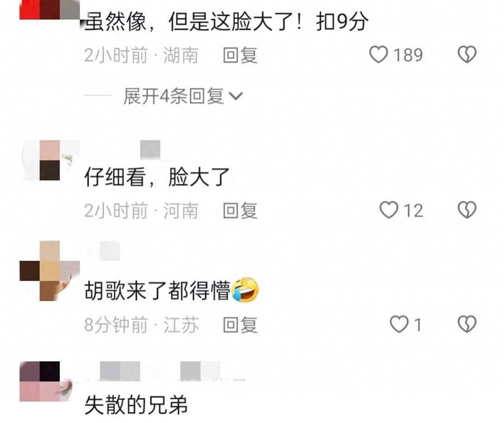Open avatar of the 胡歌来了 commenter
The image size is (504, 423).
(x=49, y=270)
